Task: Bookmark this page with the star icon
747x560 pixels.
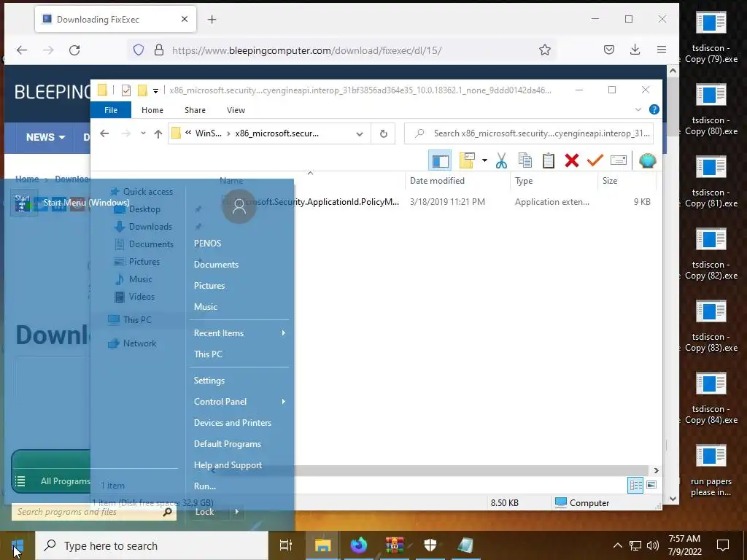Action: tap(544, 50)
